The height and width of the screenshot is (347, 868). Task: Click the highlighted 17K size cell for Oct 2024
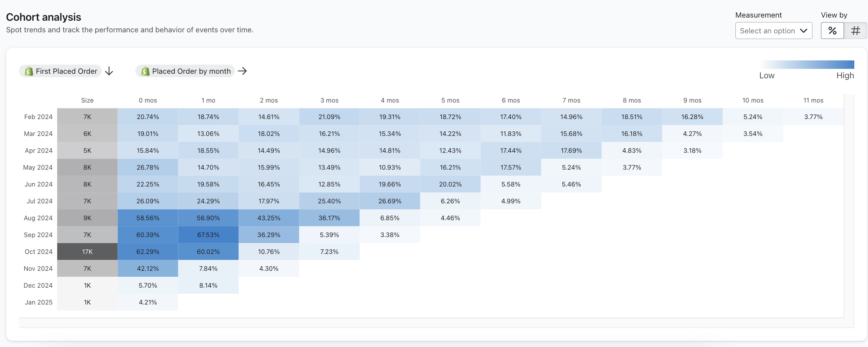87,251
